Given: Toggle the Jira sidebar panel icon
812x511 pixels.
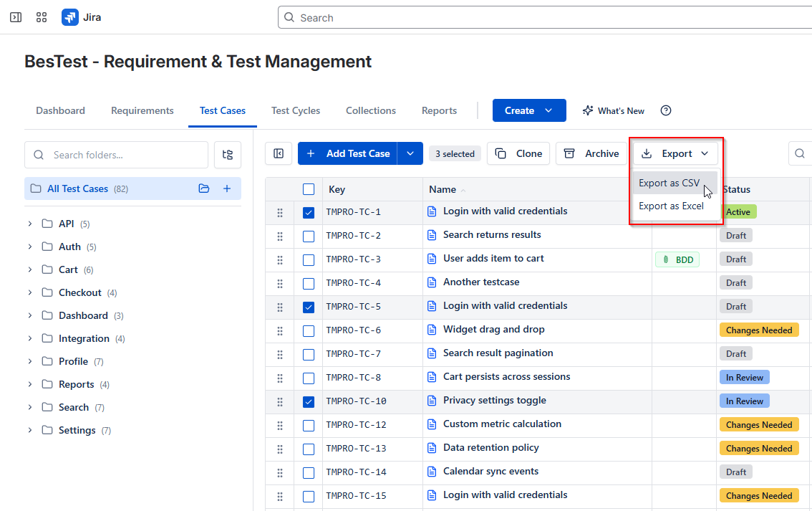Looking at the screenshot, I should [x=16, y=18].
